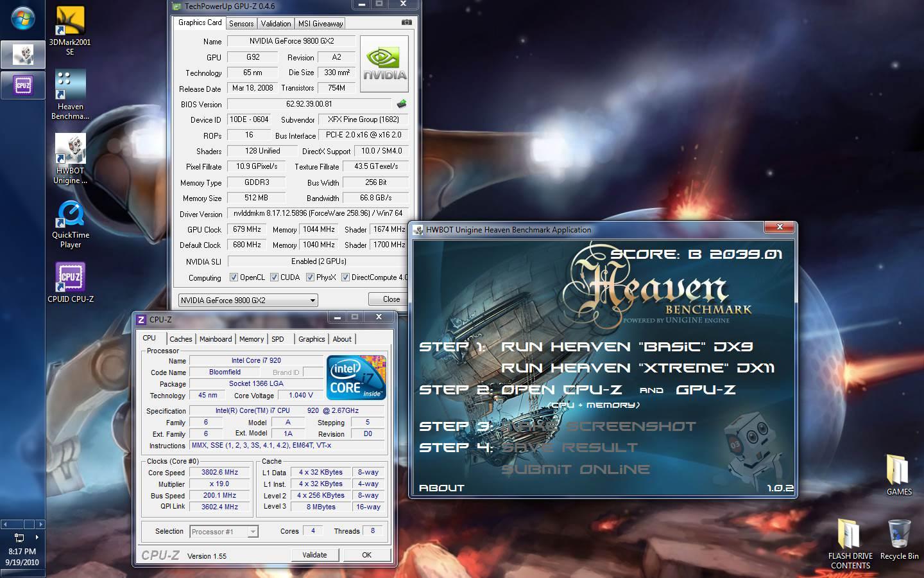Image resolution: width=924 pixels, height=578 pixels.
Task: Click SUBMIT ONLINE in HWBOT window
Action: tap(576, 469)
